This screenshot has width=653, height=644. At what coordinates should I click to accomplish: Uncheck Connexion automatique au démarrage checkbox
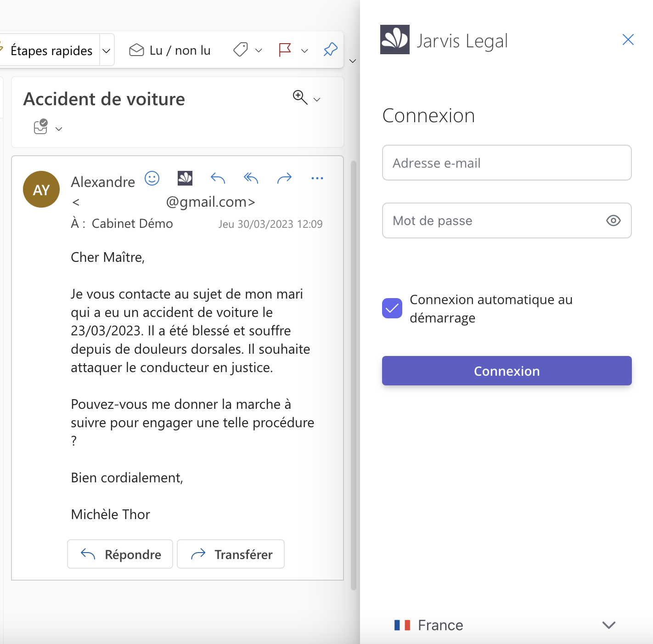(x=392, y=308)
